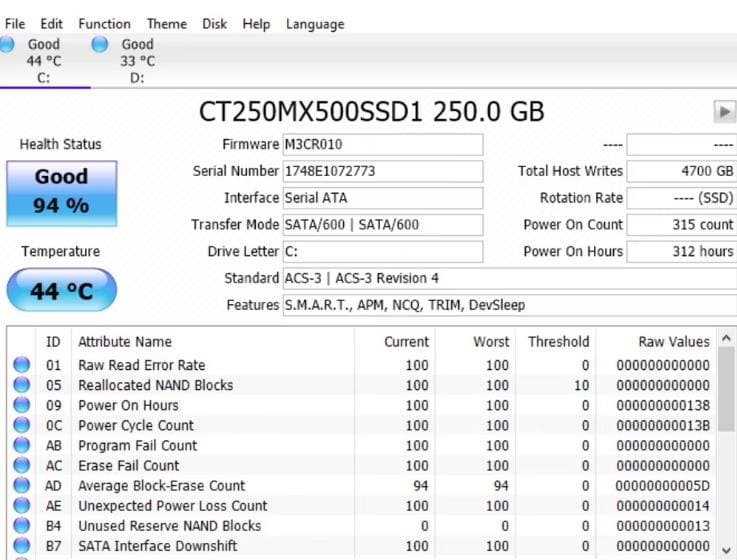Click the scrollbar up arrow in attribute list
737x560 pixels.
[726, 338]
